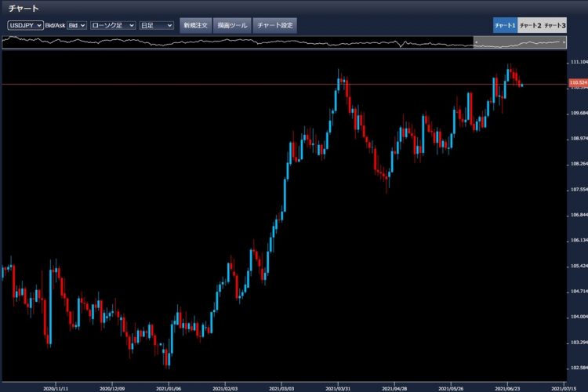
Task: Click the 108.974 price axis label
Action: pos(579,139)
